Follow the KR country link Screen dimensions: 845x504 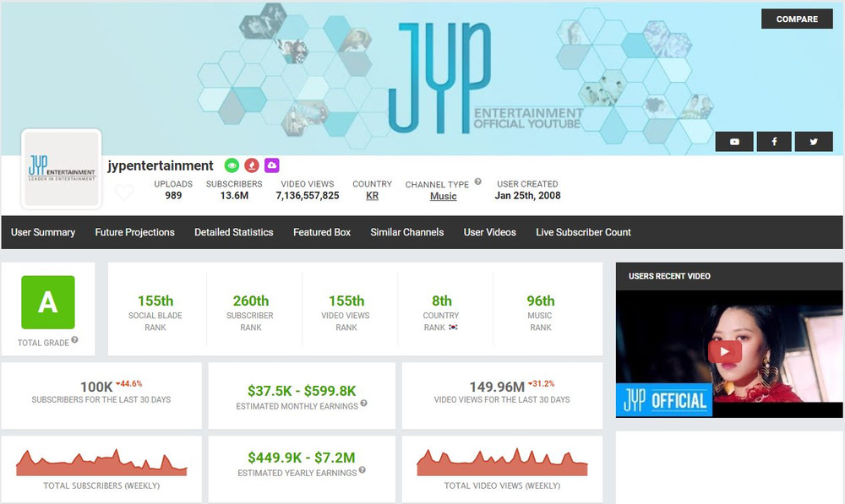[x=372, y=196]
